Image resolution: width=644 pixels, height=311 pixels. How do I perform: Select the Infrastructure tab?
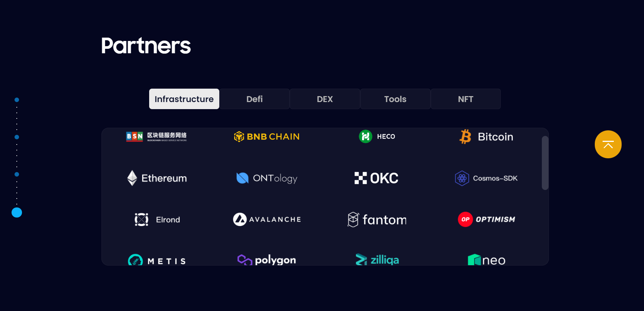point(184,99)
